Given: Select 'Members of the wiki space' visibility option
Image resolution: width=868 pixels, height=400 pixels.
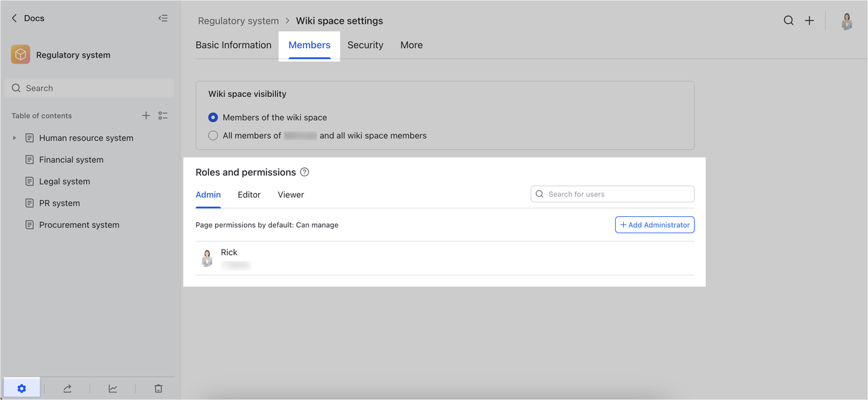Looking at the screenshot, I should click(x=213, y=117).
